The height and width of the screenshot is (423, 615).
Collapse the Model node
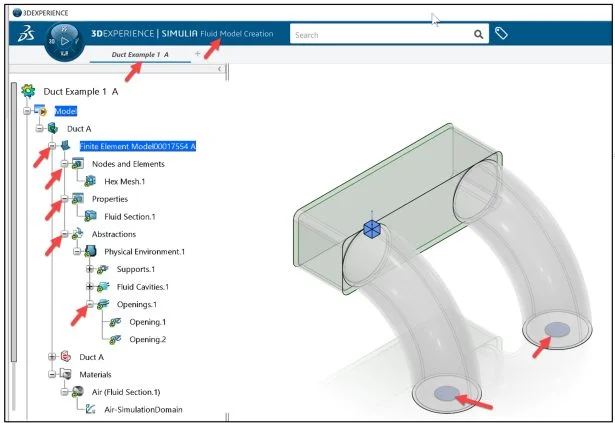pyautogui.click(x=27, y=111)
